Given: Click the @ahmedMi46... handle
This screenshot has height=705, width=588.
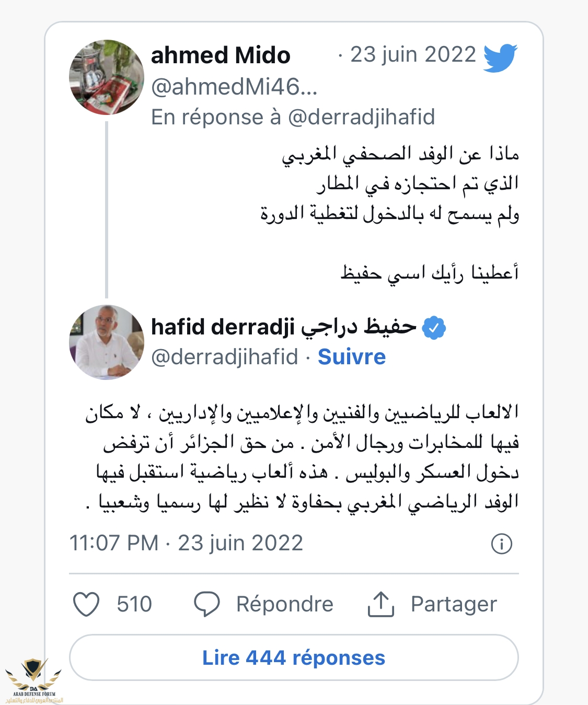Looking at the screenshot, I should pyautogui.click(x=234, y=87).
